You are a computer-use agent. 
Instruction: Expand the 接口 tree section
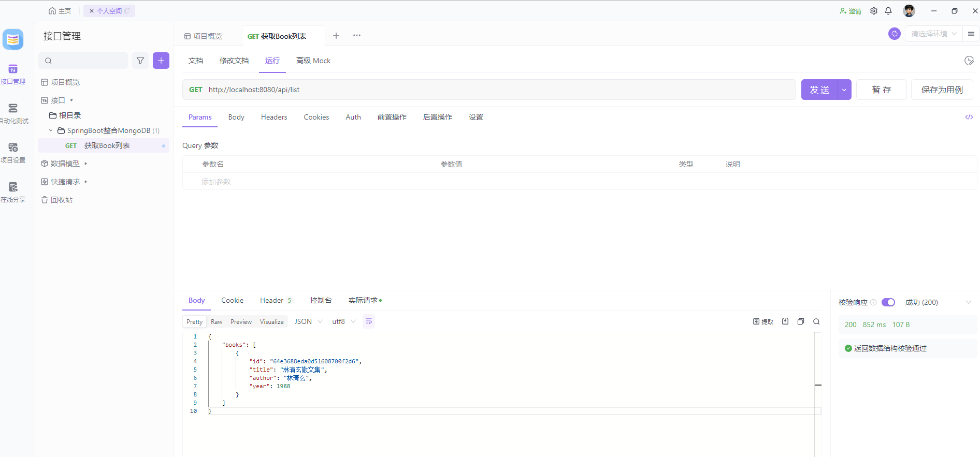click(x=71, y=100)
